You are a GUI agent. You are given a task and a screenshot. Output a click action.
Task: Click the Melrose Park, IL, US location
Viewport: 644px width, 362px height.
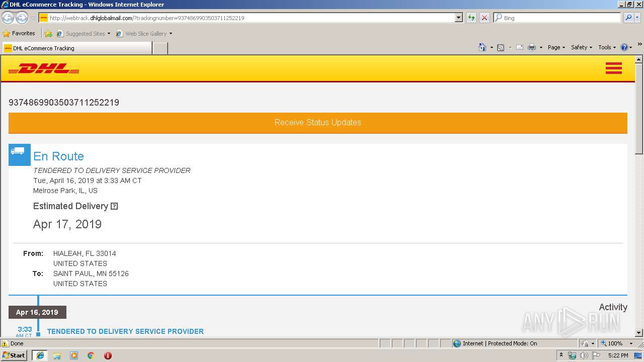[x=65, y=191]
